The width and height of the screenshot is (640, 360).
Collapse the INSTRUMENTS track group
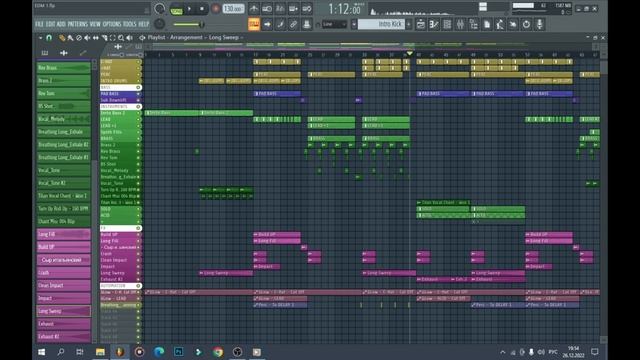(x=138, y=107)
